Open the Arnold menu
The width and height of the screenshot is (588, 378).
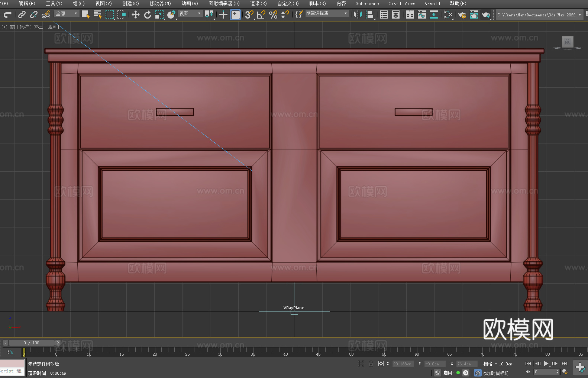coord(432,3)
